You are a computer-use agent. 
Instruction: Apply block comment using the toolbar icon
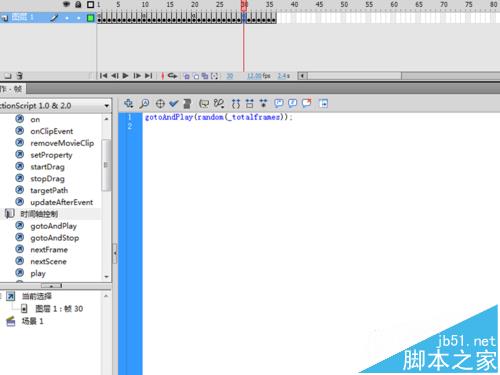[x=279, y=104]
